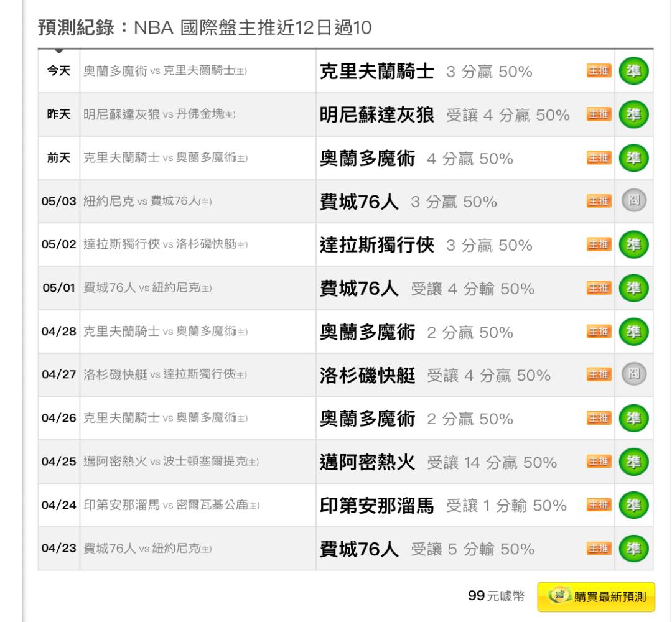The image size is (672, 622).
Task: Click the green 準 icon in the 05/01 row
Action: pos(633,288)
